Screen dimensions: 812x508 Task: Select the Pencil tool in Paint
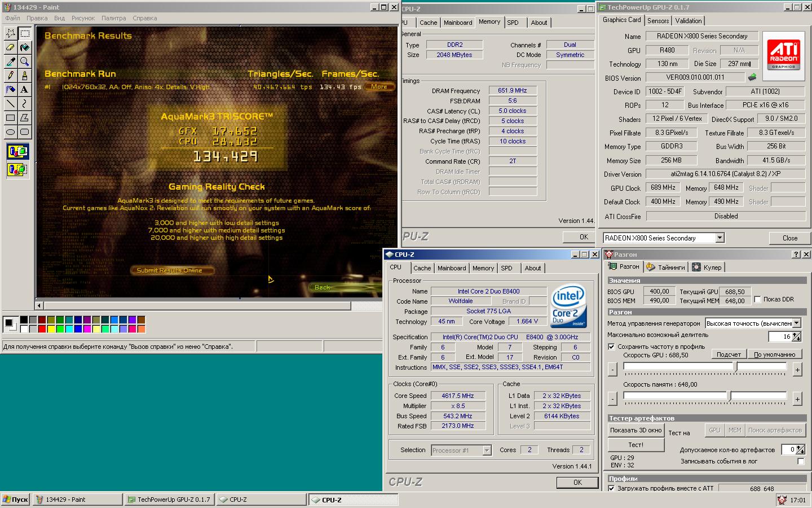click(x=10, y=76)
